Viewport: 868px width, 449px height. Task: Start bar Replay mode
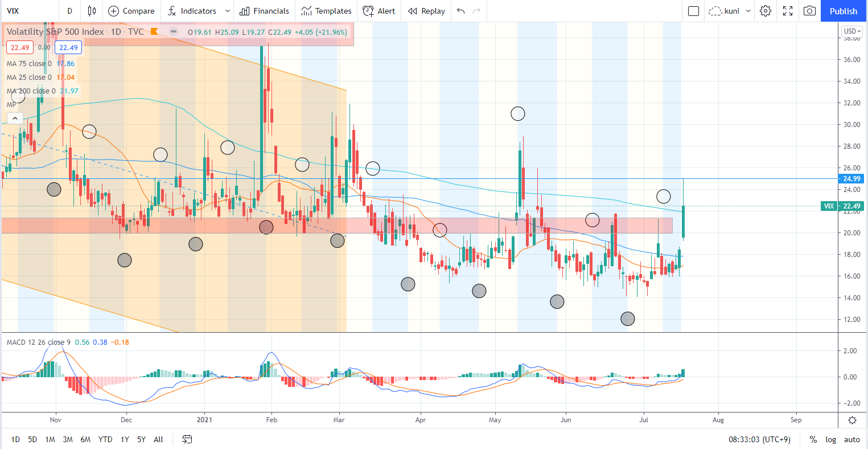coord(426,11)
